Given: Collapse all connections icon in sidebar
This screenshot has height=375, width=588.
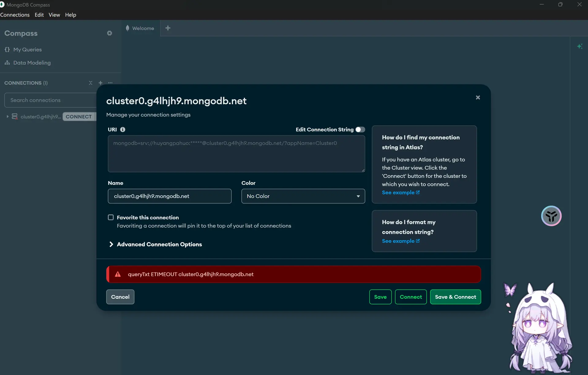Looking at the screenshot, I should coord(90,83).
